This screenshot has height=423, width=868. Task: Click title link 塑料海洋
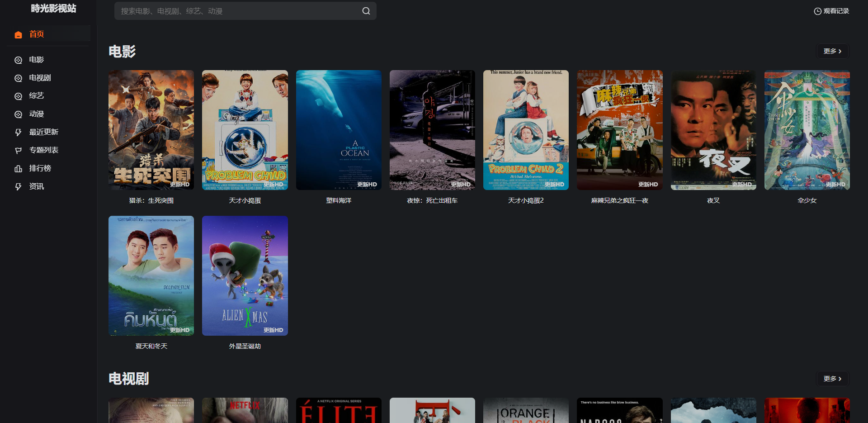coord(339,200)
